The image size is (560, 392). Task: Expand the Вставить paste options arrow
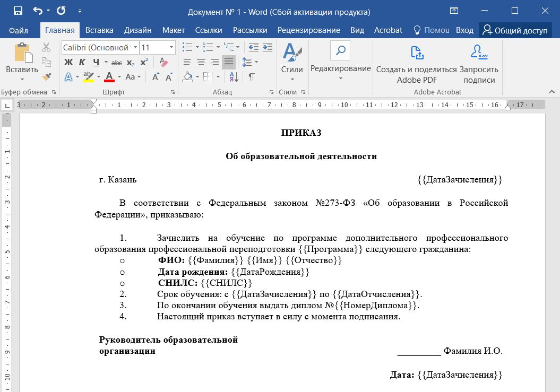pos(22,79)
